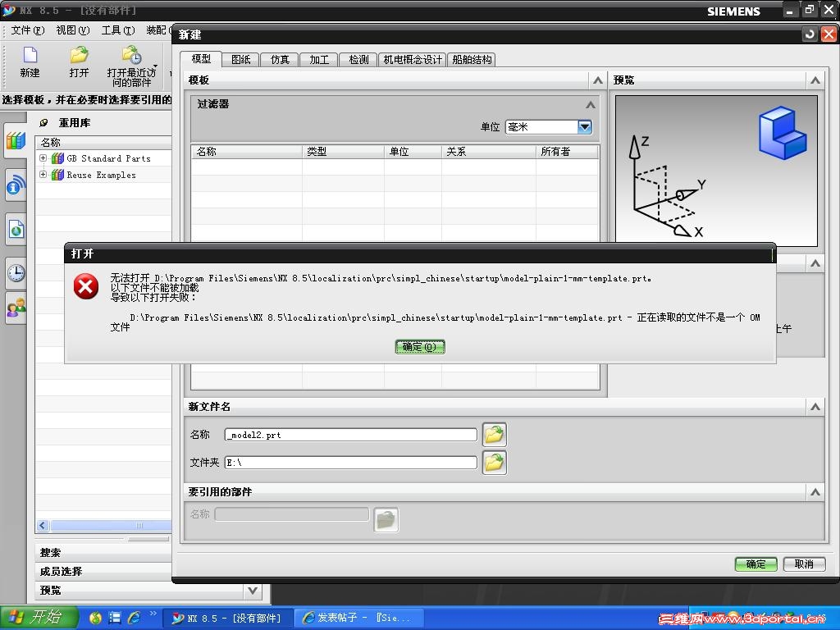
Task: Open the 文件(F) menu
Action: click(28, 30)
